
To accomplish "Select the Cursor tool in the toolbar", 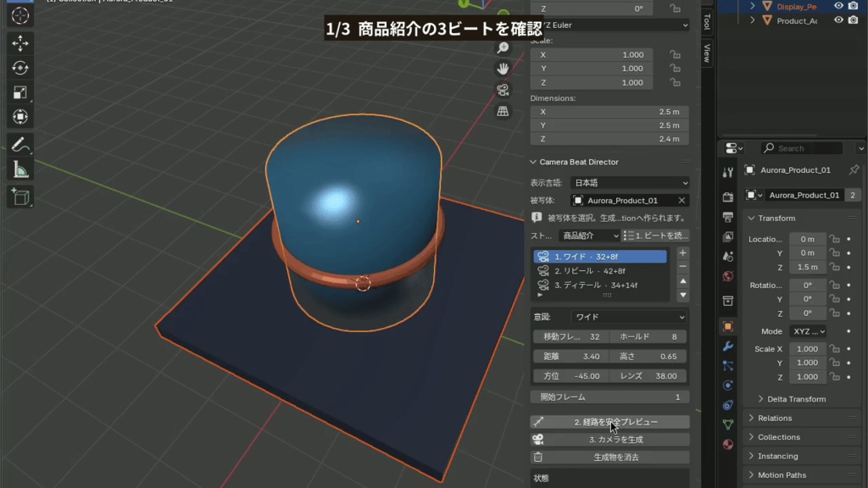I will click(20, 15).
